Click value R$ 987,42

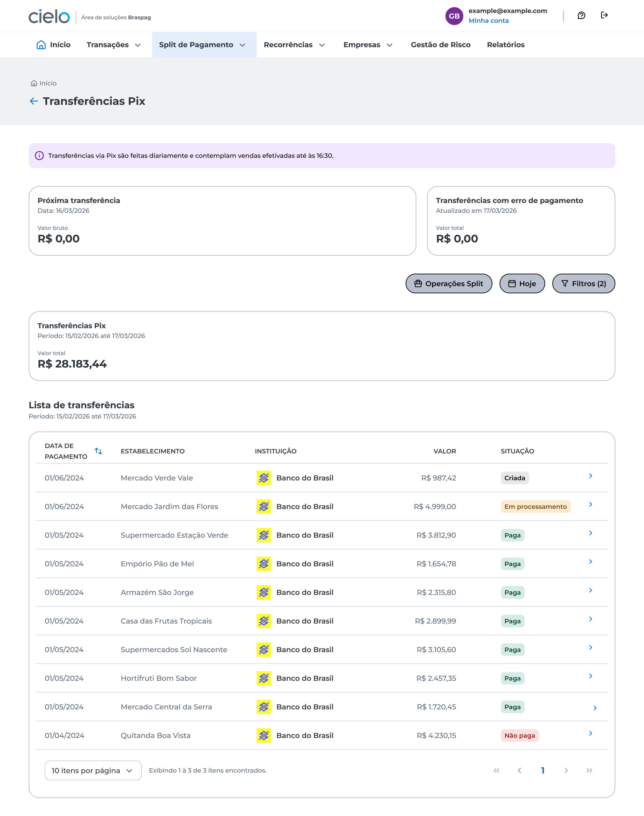pos(439,478)
